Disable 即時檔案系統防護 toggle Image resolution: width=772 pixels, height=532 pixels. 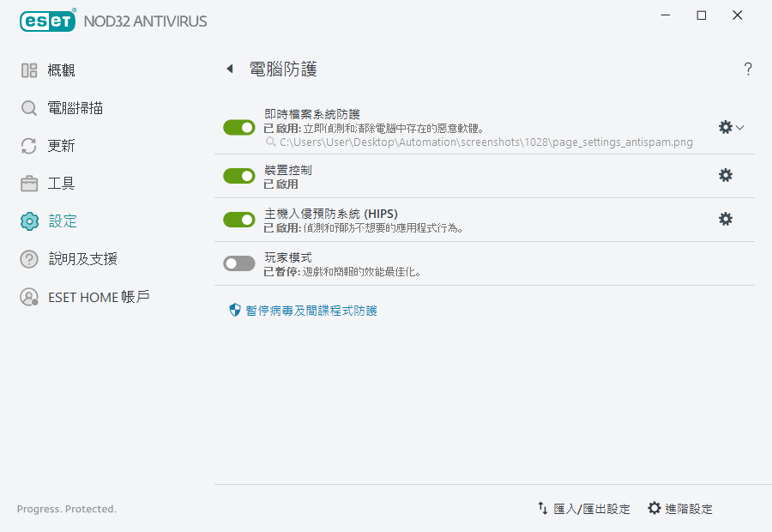click(238, 127)
